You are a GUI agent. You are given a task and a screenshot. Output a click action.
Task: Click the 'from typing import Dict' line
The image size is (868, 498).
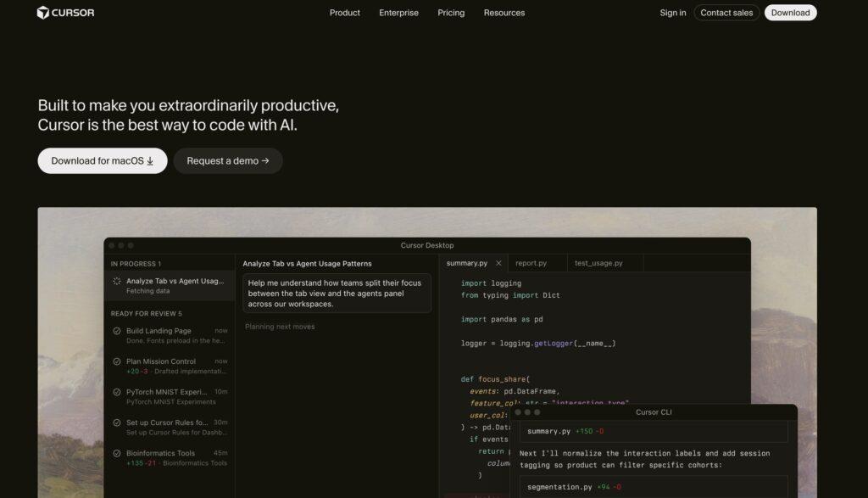click(509, 295)
